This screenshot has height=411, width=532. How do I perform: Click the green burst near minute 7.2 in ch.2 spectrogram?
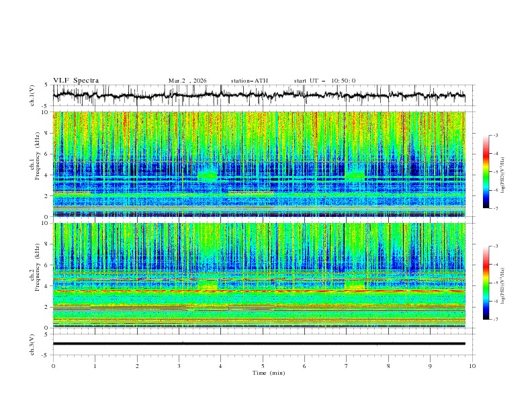[355, 285]
